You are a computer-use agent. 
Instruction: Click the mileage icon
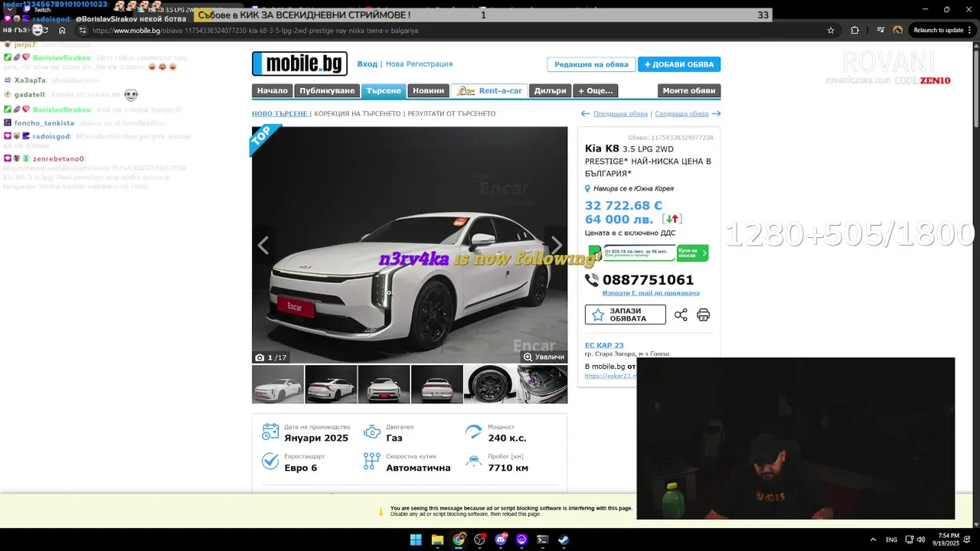(x=474, y=461)
